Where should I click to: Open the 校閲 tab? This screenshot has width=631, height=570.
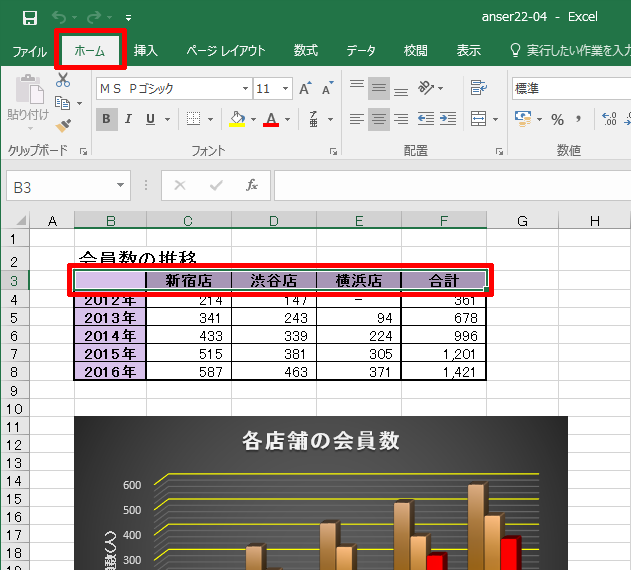tap(415, 51)
